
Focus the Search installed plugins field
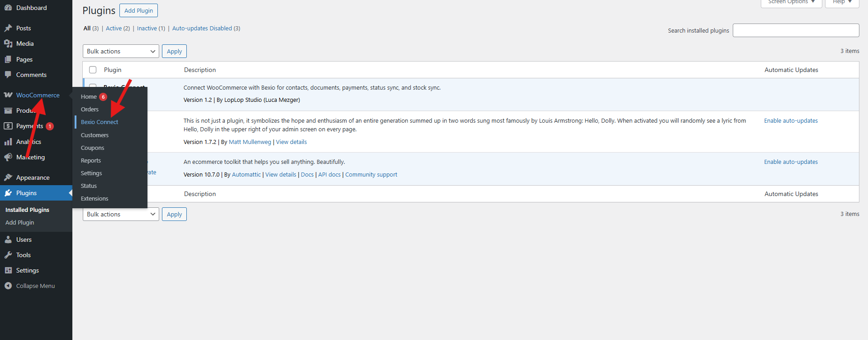pyautogui.click(x=796, y=30)
